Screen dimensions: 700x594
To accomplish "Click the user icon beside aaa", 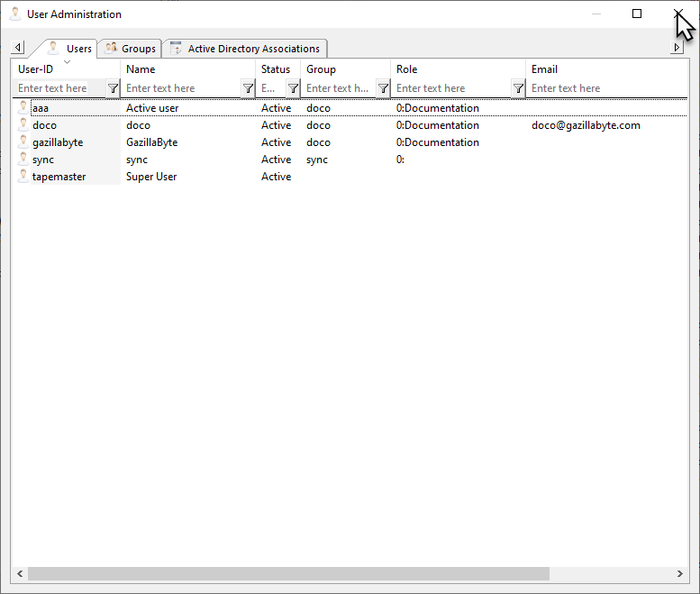I will [23, 107].
